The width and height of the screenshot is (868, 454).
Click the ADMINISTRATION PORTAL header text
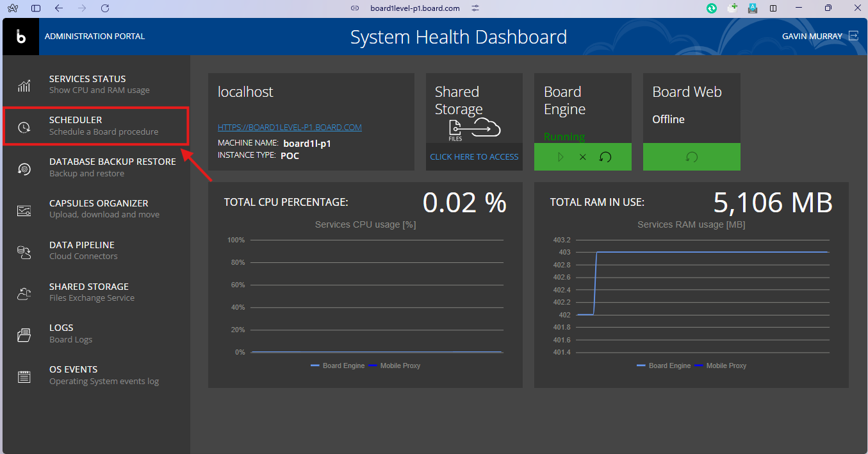[95, 37]
